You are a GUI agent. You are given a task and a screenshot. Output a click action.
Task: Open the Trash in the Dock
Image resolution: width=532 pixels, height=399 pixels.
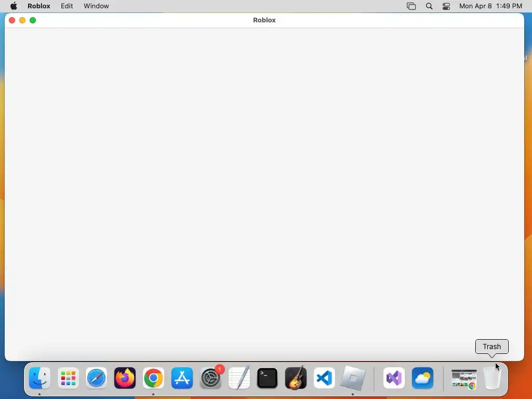click(492, 378)
